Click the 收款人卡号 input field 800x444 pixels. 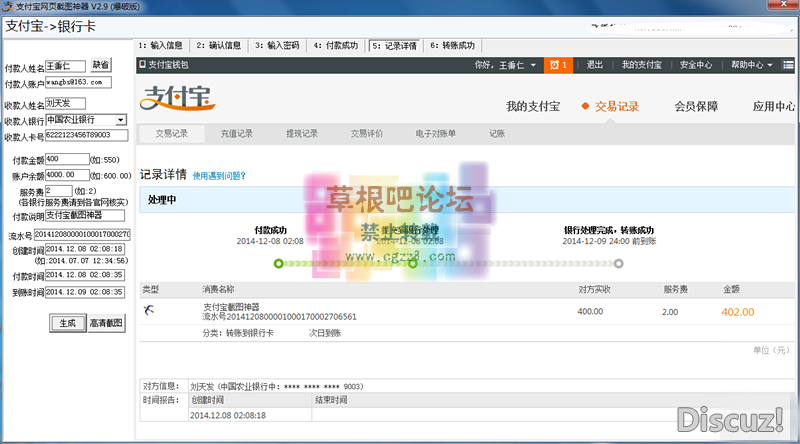click(86, 135)
